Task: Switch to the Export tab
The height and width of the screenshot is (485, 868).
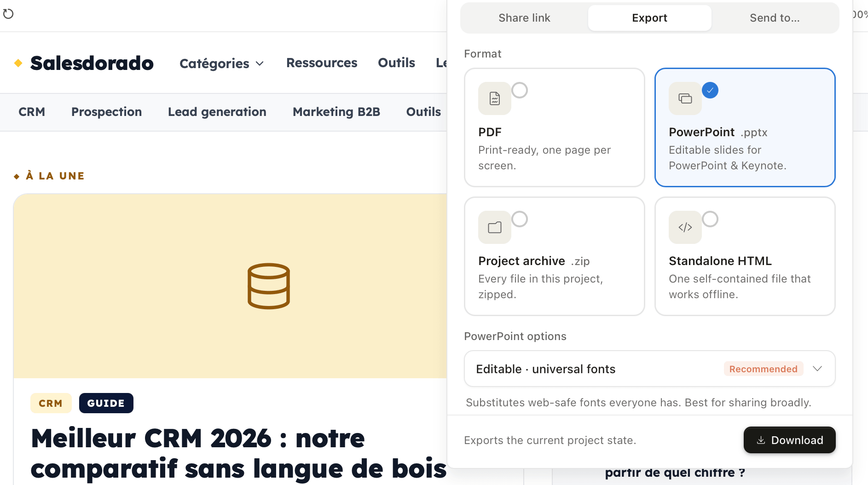Action: [649, 18]
